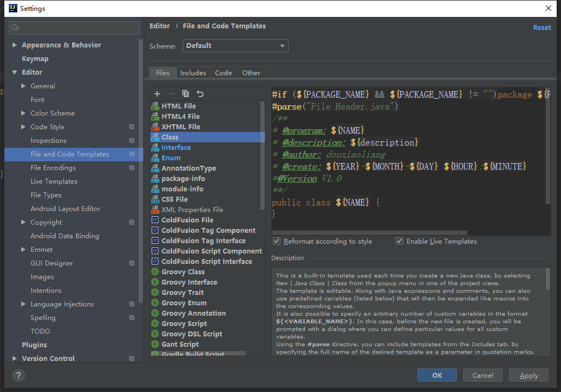561x392 pixels.
Task: Click the CSS File template icon
Action: (155, 200)
